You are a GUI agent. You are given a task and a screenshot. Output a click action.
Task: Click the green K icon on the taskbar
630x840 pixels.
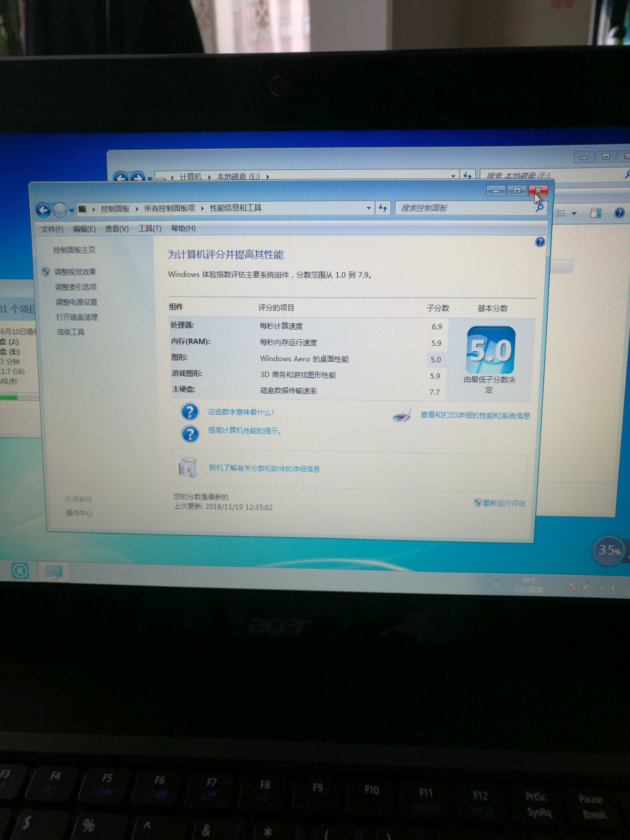[x=20, y=571]
